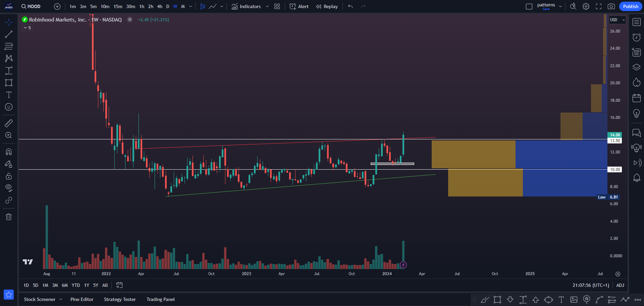Screen dimensions: 644x306
Task: Expand the timeframe interval dropdown
Action: (191, 6)
